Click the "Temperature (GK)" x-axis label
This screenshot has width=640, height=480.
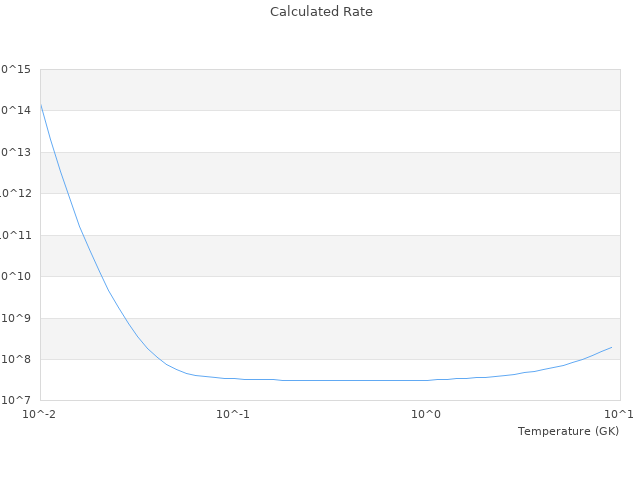568,431
